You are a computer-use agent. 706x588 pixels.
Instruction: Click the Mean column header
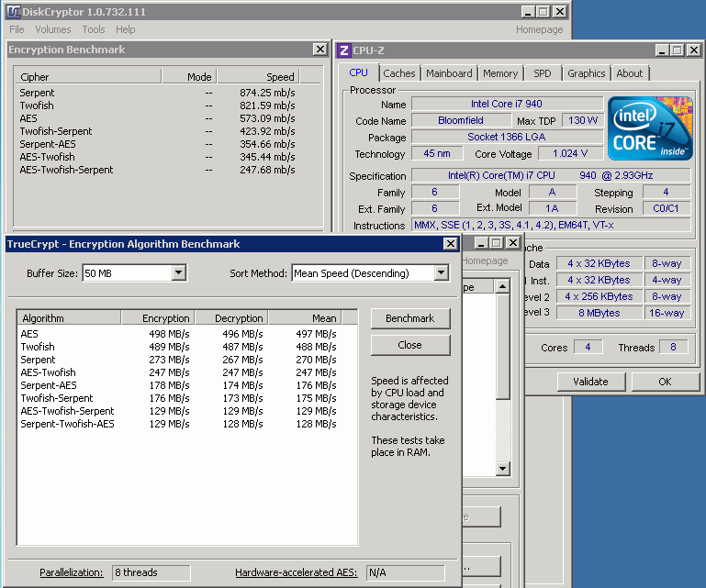(306, 318)
